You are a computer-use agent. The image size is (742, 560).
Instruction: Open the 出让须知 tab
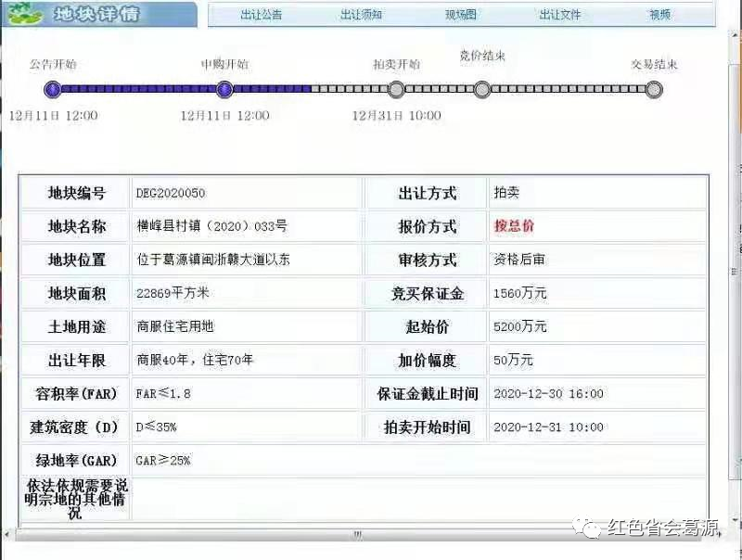point(361,15)
